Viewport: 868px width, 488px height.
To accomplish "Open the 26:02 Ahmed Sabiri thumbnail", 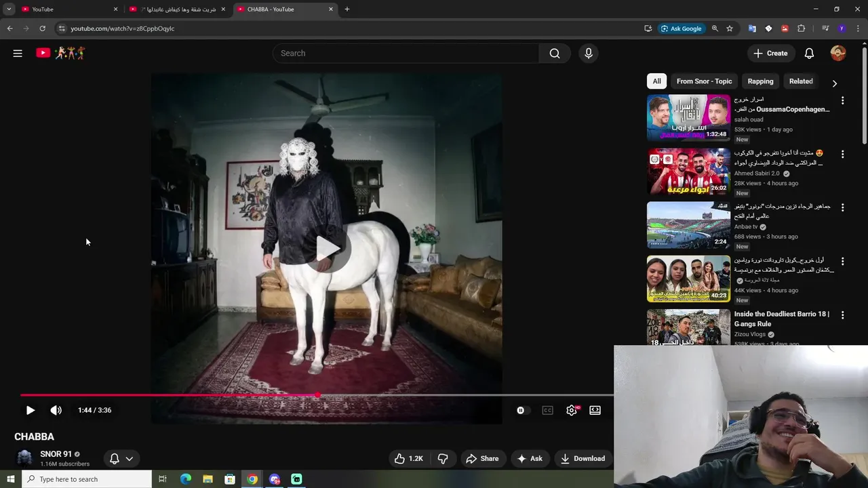I will click(688, 171).
